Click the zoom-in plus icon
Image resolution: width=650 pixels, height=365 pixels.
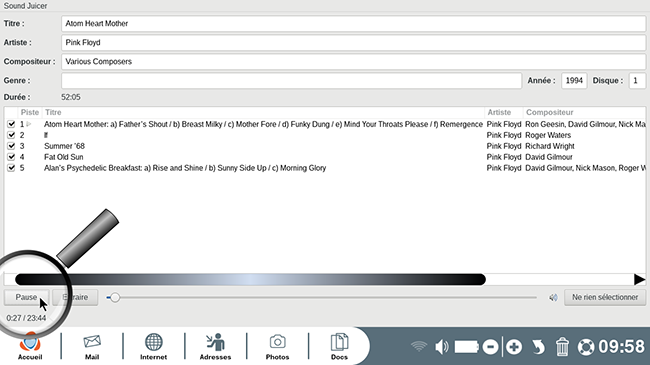(x=514, y=347)
